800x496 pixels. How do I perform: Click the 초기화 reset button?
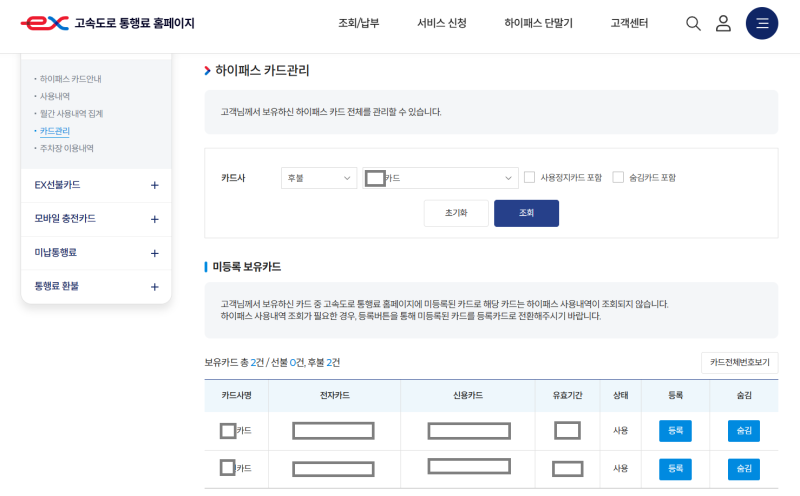(x=456, y=213)
